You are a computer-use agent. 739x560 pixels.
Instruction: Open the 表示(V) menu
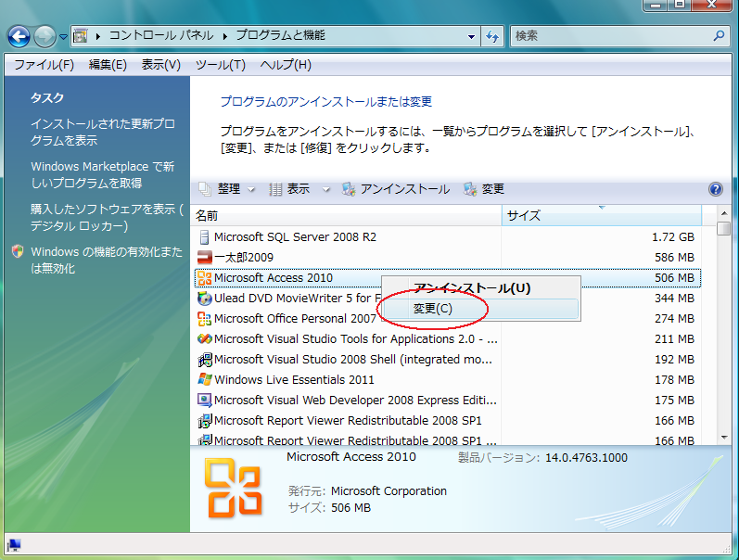pyautogui.click(x=160, y=65)
